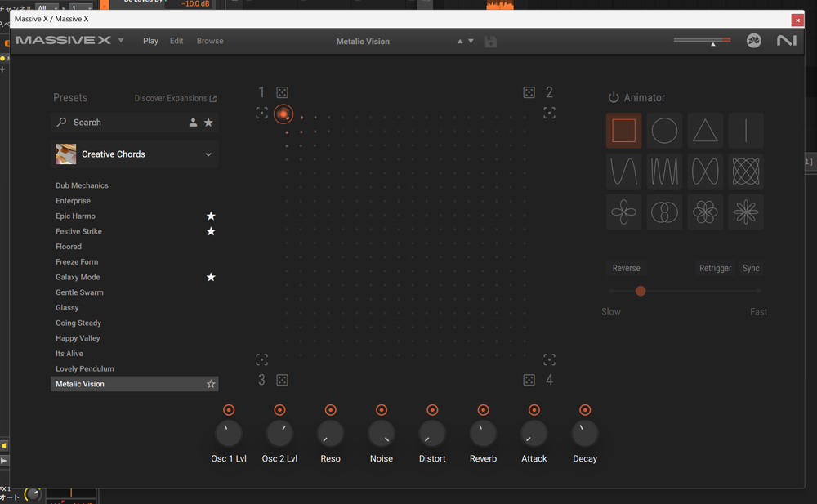817x504 pixels.
Task: Randomize corner 4 with dice icon
Action: click(529, 380)
